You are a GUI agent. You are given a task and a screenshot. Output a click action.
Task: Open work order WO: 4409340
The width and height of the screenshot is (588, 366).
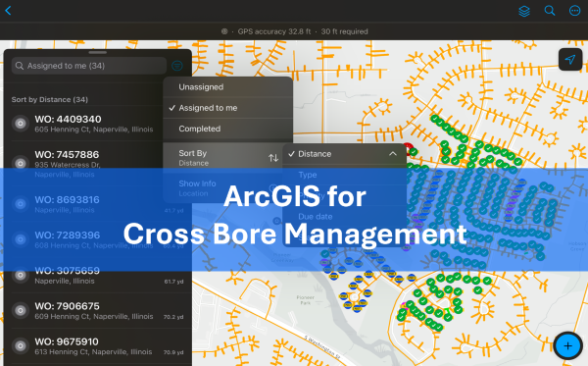[x=97, y=124]
